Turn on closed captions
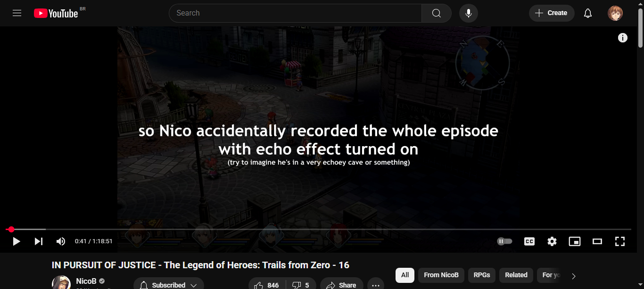 click(x=529, y=241)
